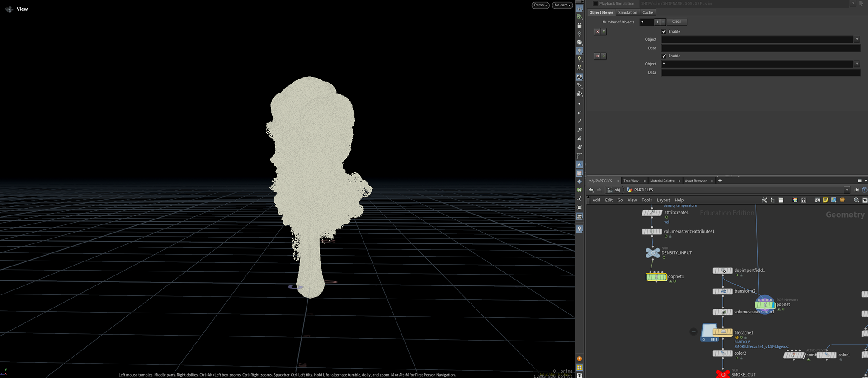Toggle the viewport lock icon
Image resolution: width=868 pixels, height=378 pixels.
[580, 25]
